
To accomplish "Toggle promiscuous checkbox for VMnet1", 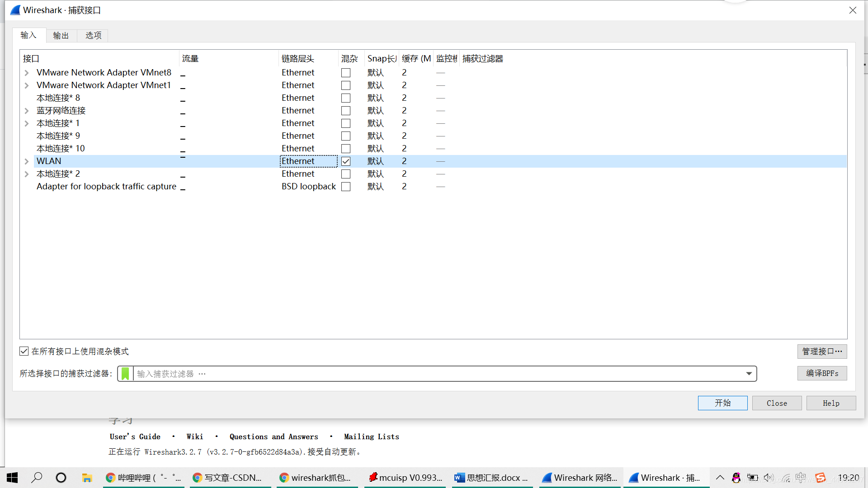I will (x=346, y=85).
